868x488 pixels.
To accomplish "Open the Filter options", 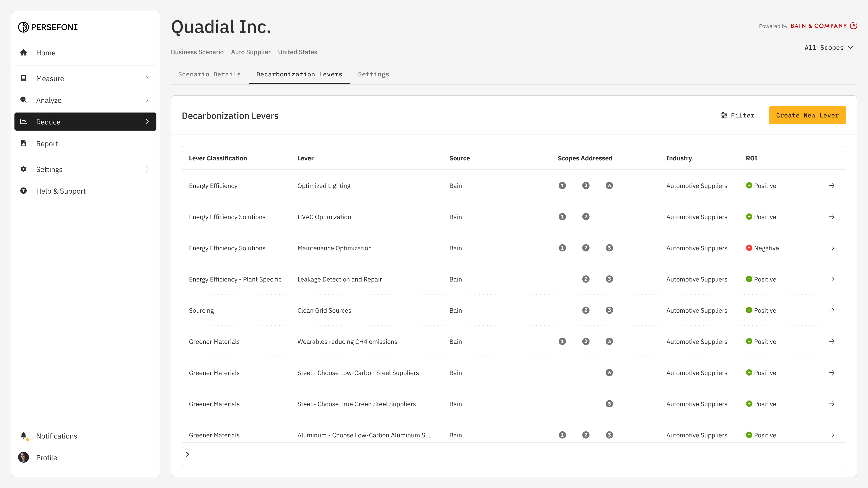I will (x=737, y=115).
